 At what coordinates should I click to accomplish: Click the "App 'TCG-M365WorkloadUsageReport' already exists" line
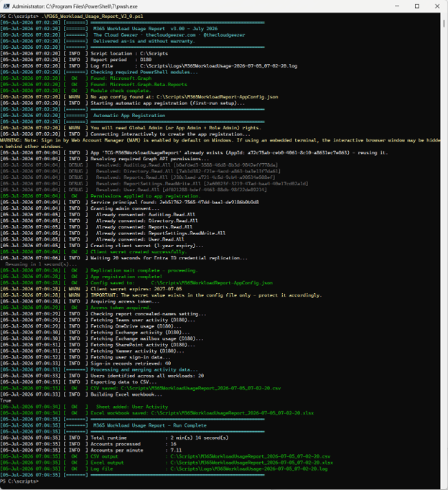pos(239,152)
